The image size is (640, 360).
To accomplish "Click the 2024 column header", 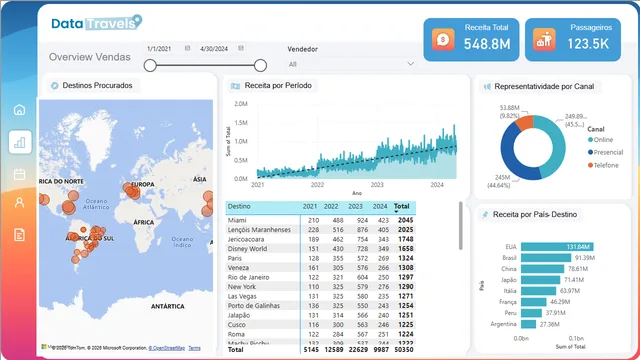I will coord(380,207).
